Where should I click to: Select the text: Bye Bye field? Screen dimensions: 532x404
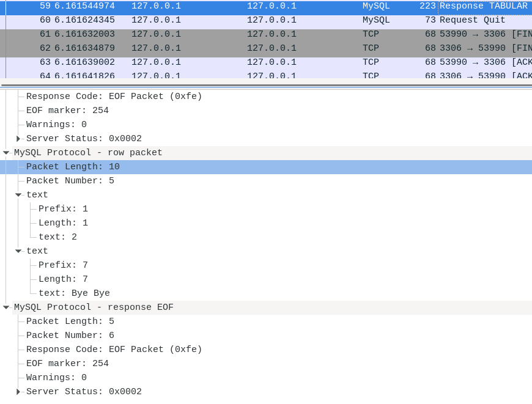click(x=74, y=293)
